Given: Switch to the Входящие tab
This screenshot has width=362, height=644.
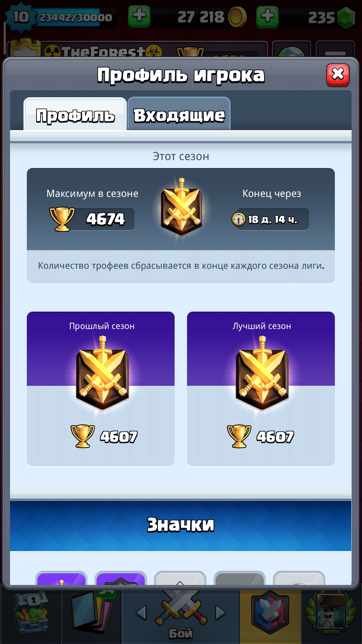Looking at the screenshot, I should 179,114.
